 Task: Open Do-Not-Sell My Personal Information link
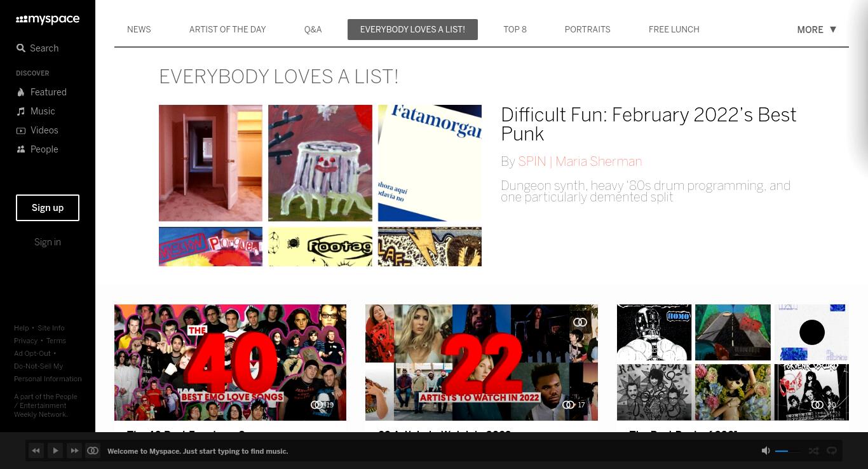[x=48, y=372]
